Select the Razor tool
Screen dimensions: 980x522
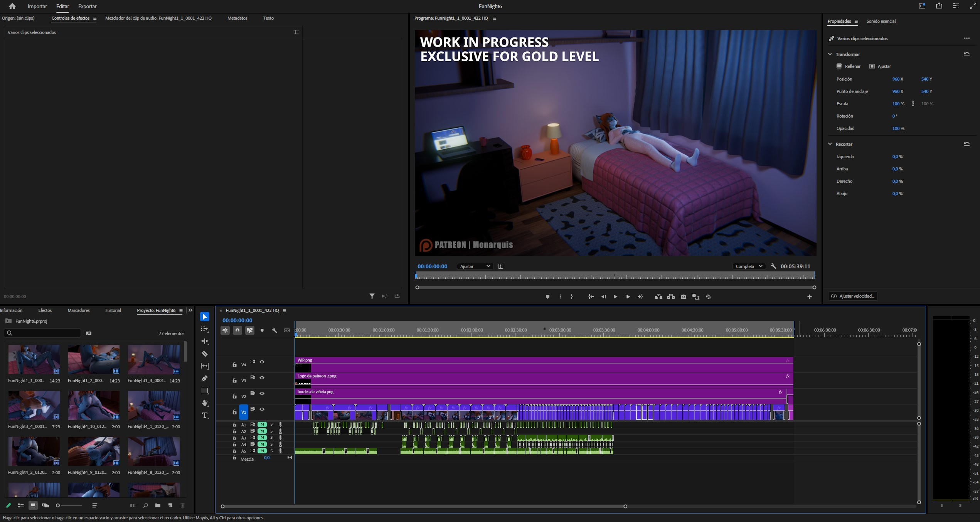tap(205, 354)
